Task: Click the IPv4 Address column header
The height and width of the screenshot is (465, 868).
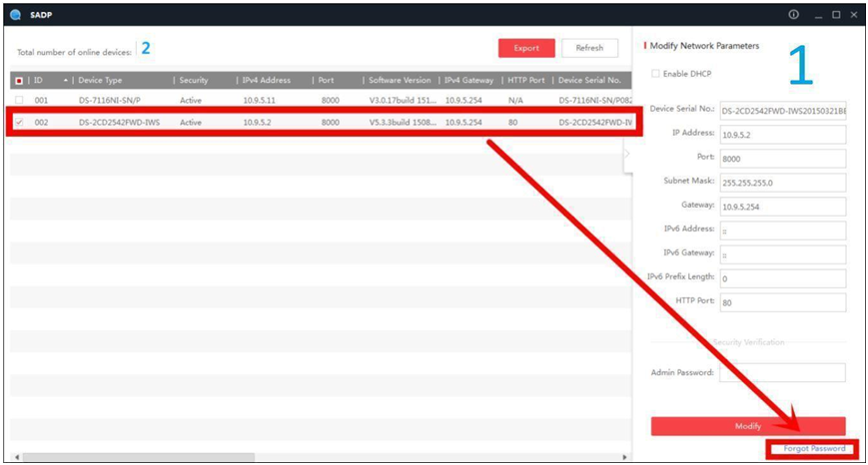Action: (x=267, y=80)
